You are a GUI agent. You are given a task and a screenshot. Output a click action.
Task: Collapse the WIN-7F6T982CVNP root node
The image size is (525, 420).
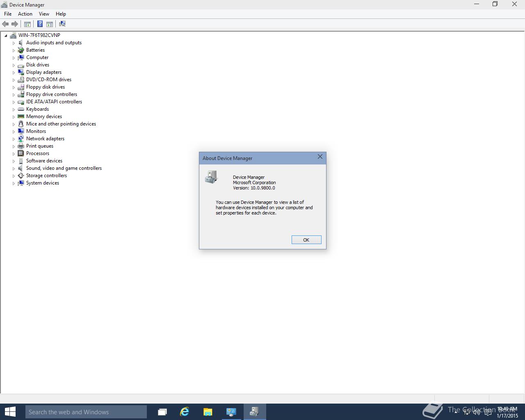pyautogui.click(x=6, y=36)
